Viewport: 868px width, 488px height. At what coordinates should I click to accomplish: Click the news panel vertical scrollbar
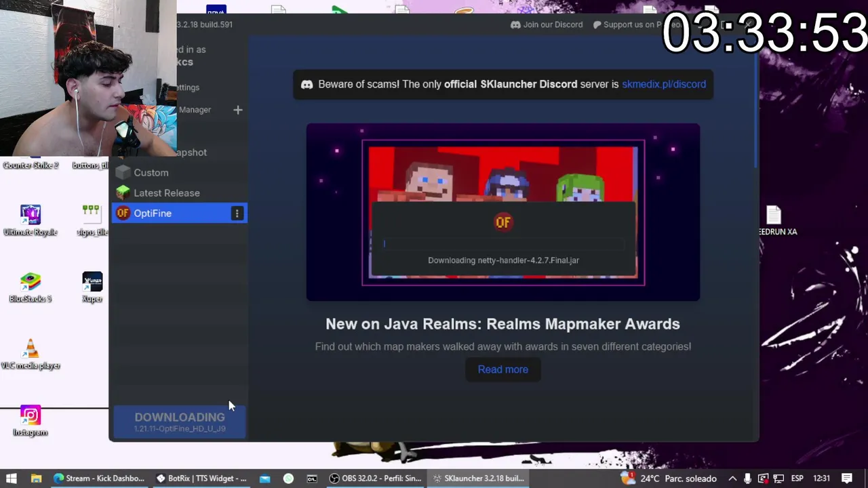pos(755,102)
